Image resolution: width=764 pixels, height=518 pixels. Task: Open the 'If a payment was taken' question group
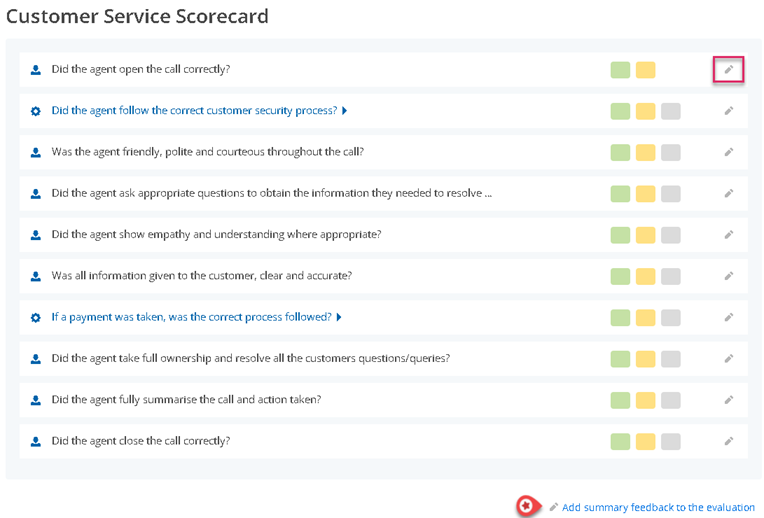(x=191, y=317)
